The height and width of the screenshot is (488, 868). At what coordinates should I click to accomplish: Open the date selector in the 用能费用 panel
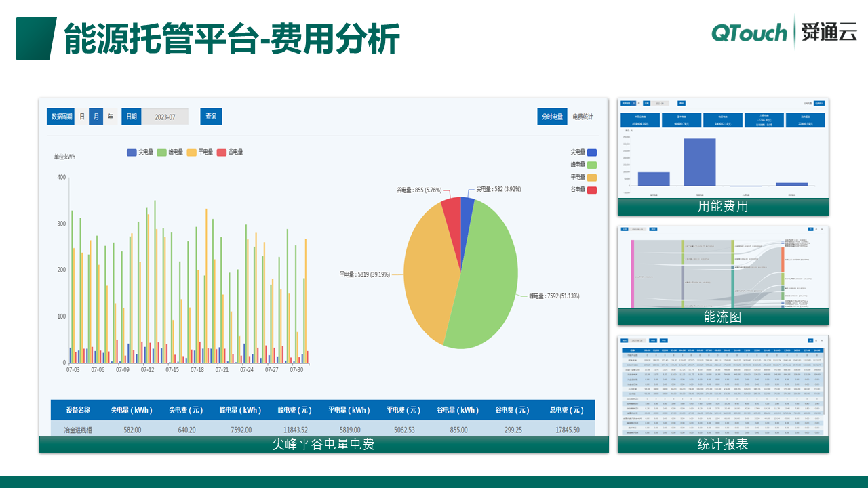coord(662,103)
